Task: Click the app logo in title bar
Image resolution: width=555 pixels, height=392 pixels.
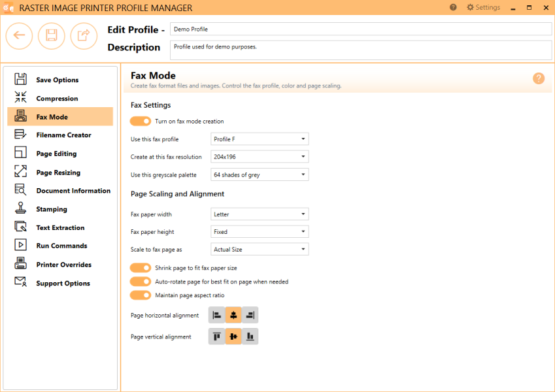Action: pyautogui.click(x=8, y=7)
